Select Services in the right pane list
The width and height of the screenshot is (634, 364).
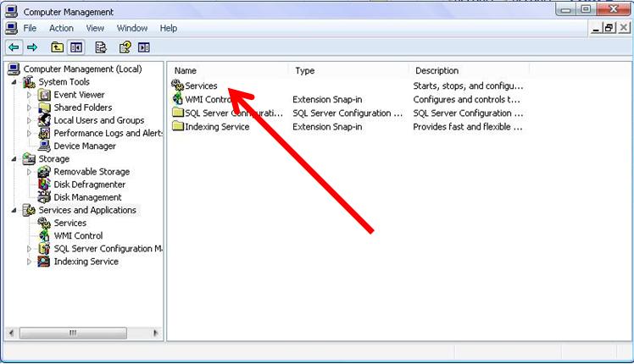click(x=201, y=85)
